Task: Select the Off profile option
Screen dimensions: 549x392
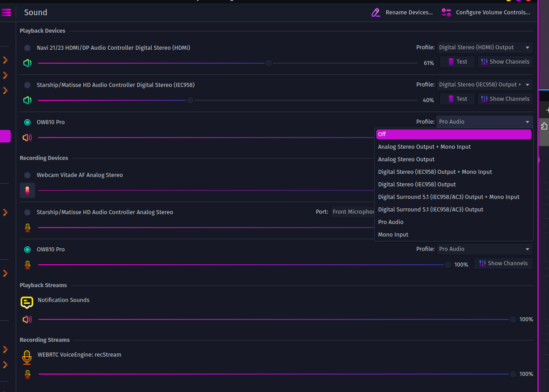Action: (453, 134)
